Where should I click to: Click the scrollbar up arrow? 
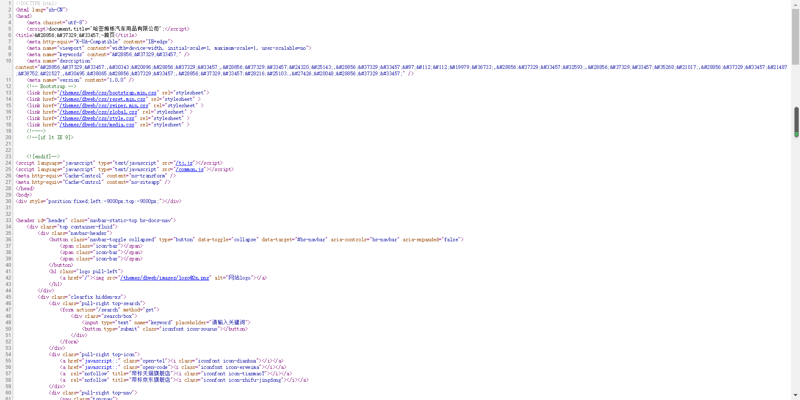(795, 3)
